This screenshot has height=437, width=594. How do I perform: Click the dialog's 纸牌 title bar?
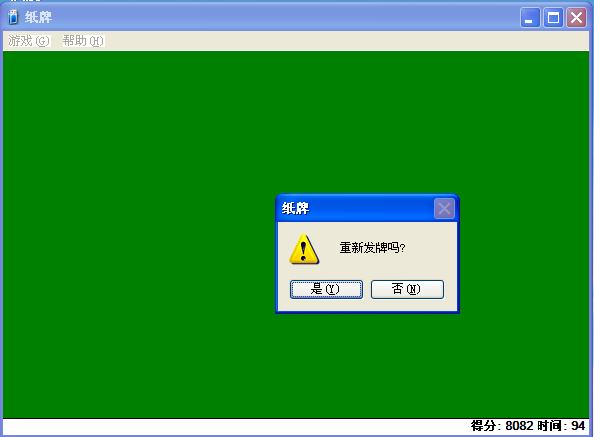tap(356, 208)
